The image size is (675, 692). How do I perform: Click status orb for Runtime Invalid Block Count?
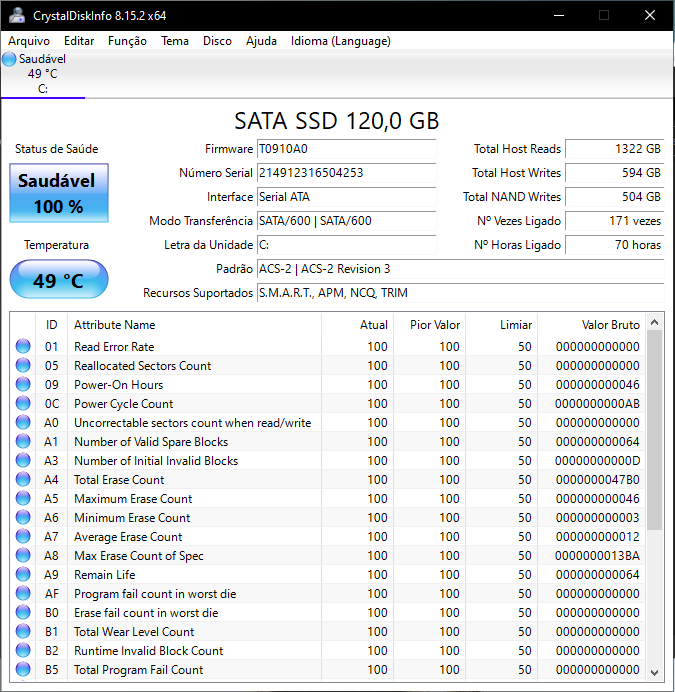coord(23,651)
